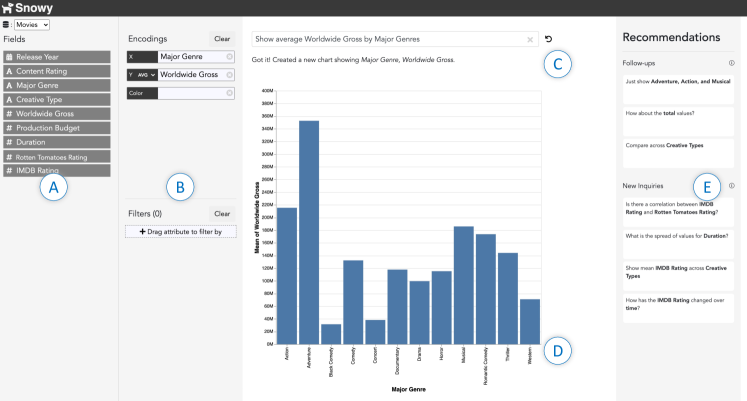Click the Drag attribute to filter by box
This screenshot has width=747, height=401.
point(181,231)
